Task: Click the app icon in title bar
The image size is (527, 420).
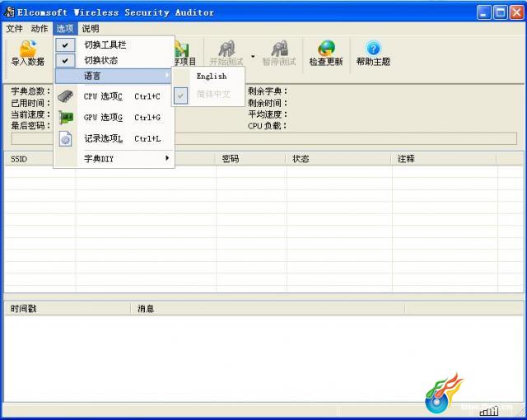Action: (x=9, y=12)
